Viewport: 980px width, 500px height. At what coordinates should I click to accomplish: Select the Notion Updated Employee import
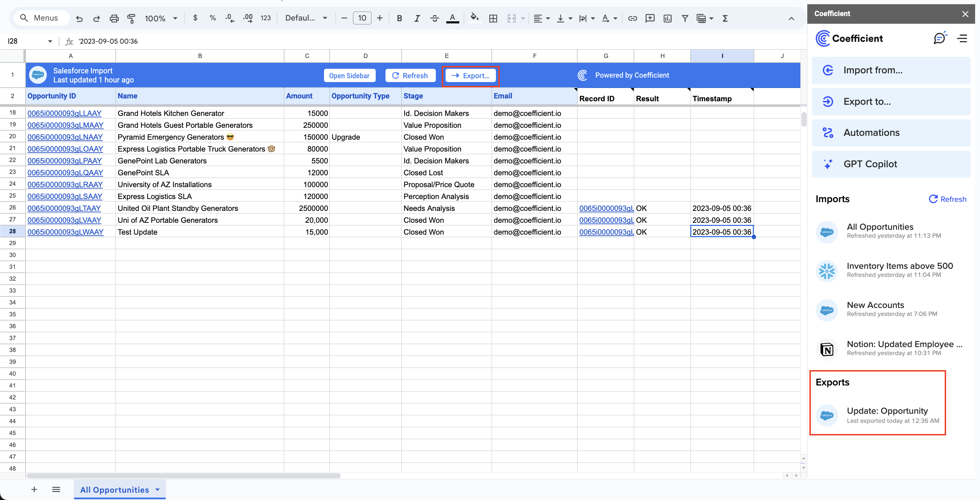(891, 348)
